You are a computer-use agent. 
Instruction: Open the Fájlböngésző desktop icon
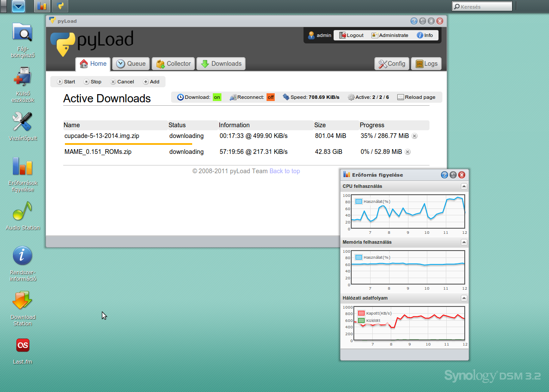pos(22,40)
